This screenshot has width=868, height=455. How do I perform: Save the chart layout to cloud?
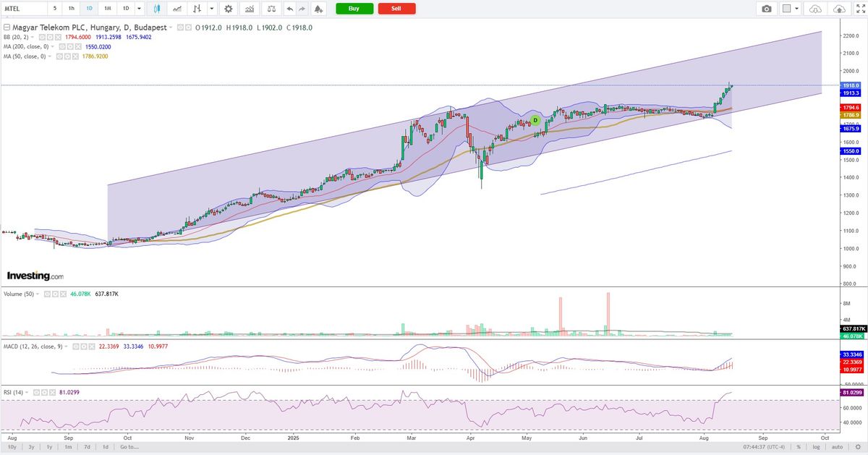point(839,9)
